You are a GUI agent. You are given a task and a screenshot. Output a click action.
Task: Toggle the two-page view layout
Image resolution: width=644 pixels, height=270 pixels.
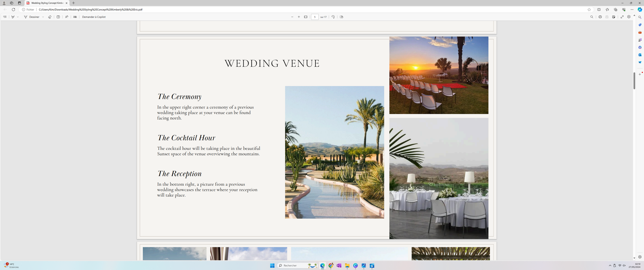point(342,17)
